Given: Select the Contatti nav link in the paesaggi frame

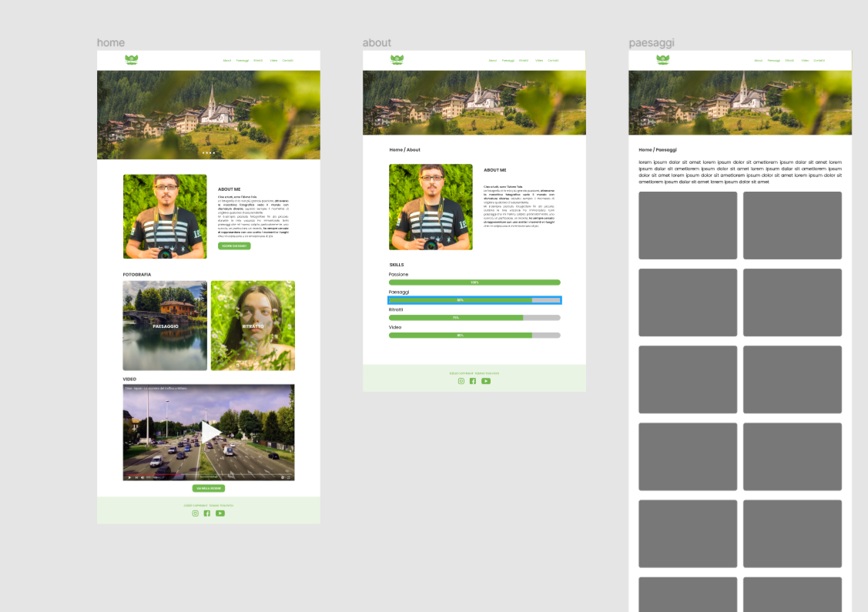Looking at the screenshot, I should coord(819,60).
